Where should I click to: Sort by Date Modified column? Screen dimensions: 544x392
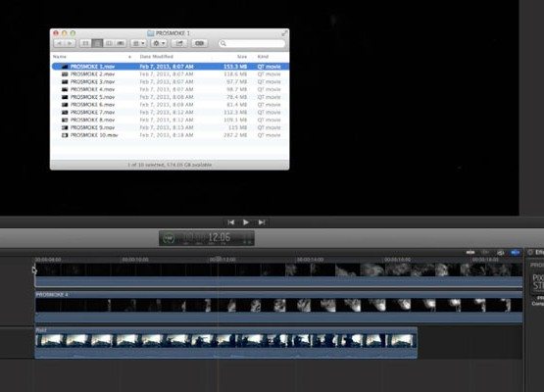tap(157, 57)
